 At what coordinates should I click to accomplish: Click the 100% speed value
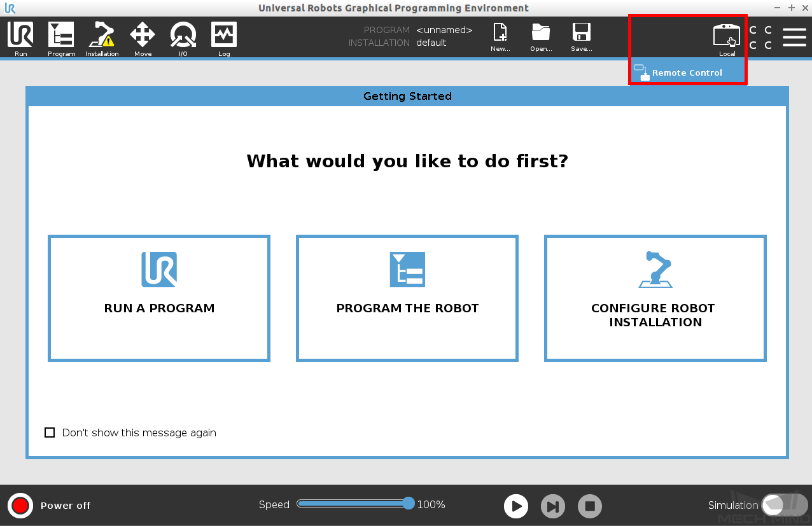pos(431,504)
